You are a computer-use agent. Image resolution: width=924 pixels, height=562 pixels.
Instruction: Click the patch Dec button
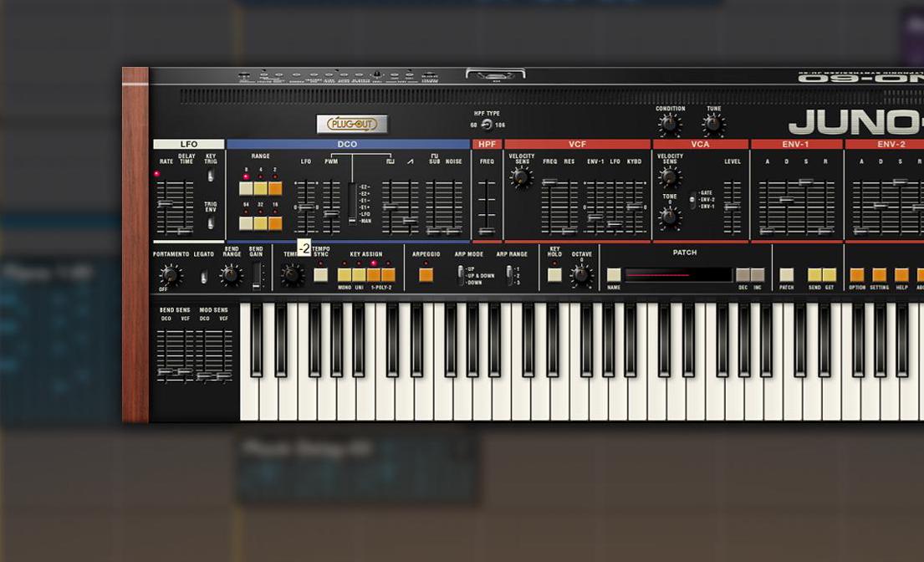[743, 274]
